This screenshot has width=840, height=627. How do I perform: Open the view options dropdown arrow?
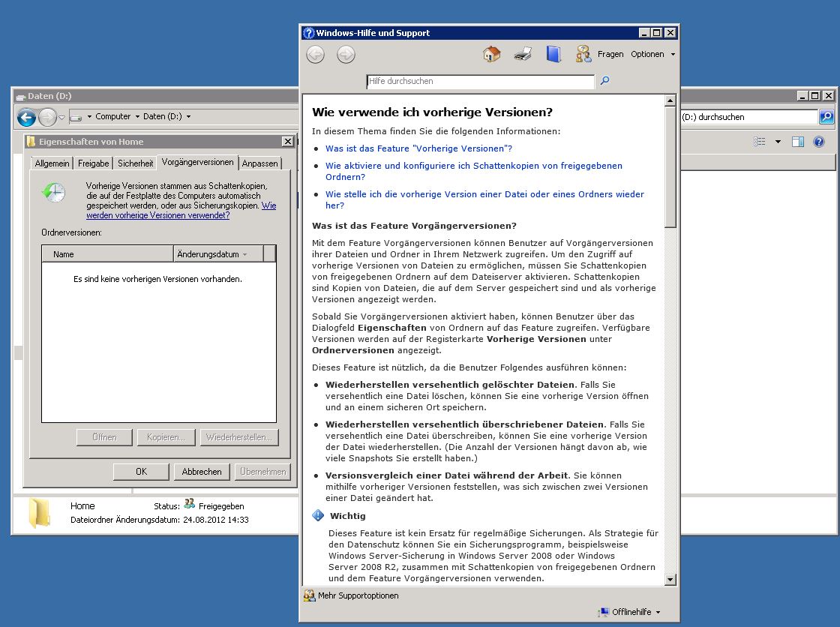(778, 142)
